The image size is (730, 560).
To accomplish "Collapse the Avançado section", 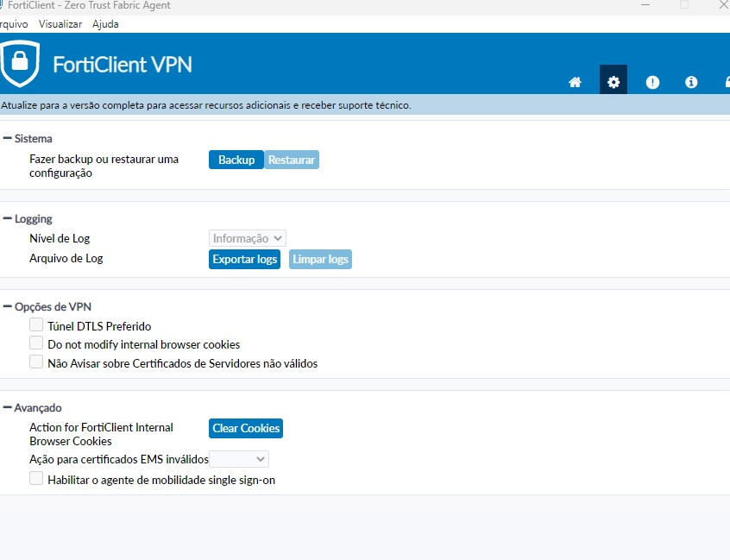I will point(7,407).
